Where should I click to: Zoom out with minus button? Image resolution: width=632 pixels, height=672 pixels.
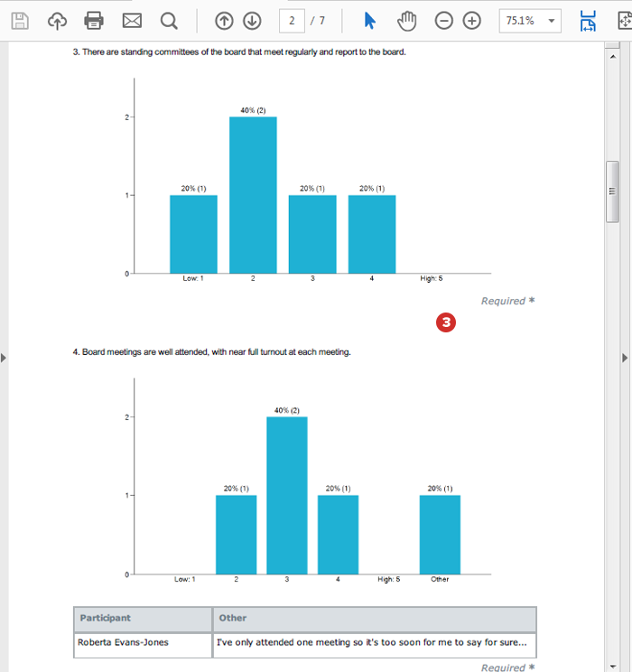(443, 21)
